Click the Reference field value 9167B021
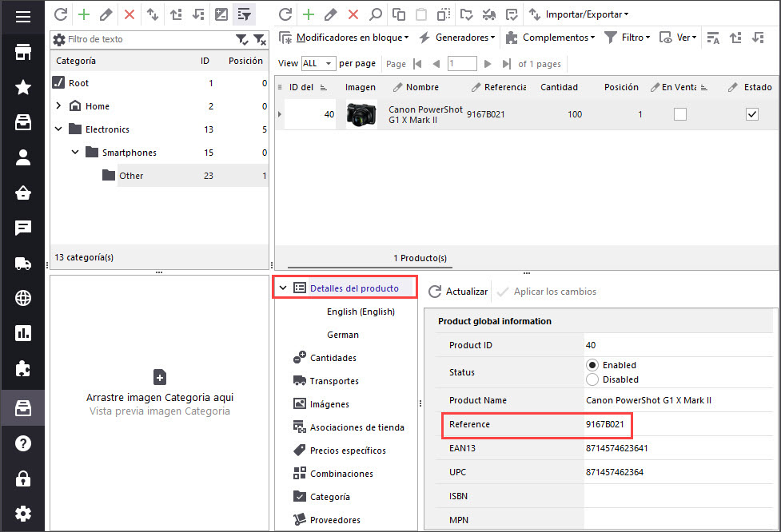 click(604, 424)
